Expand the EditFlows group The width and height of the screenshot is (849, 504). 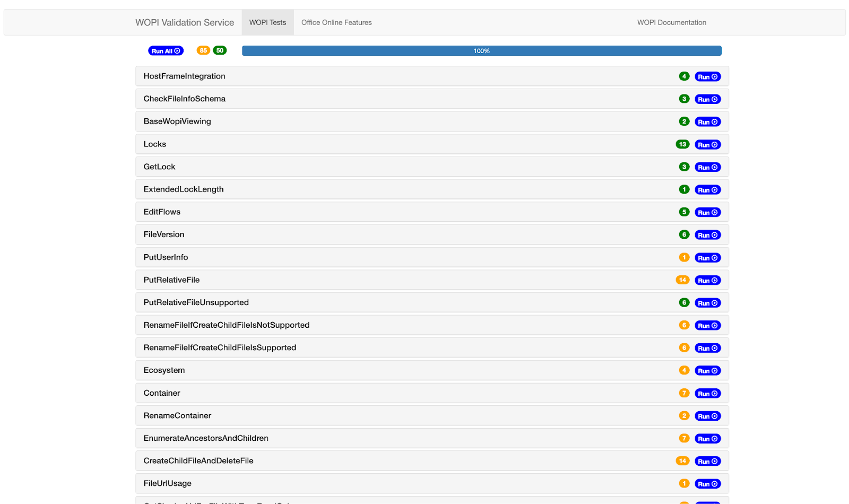[432, 212]
